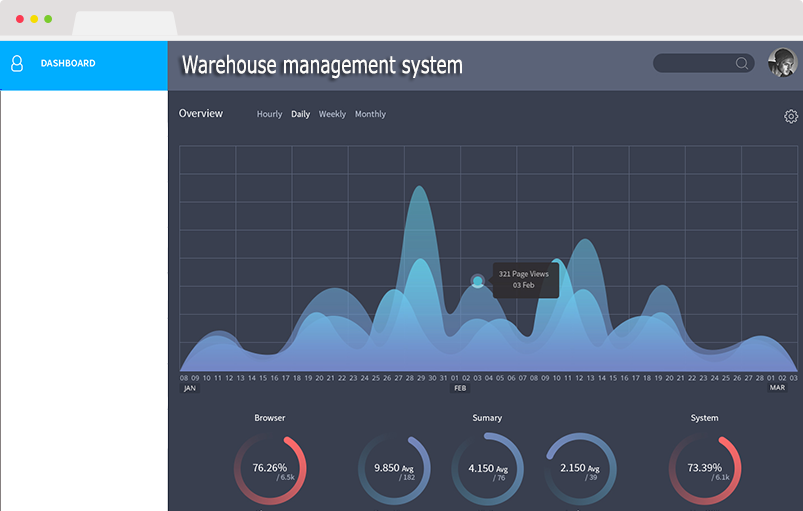The image size is (803, 511).
Task: Open the settings gear icon
Action: (791, 117)
